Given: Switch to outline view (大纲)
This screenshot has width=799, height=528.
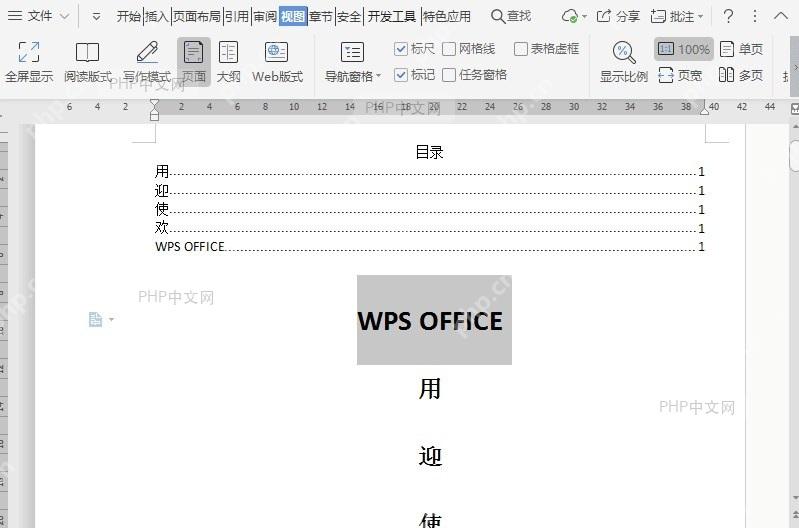Looking at the screenshot, I should click(x=228, y=62).
